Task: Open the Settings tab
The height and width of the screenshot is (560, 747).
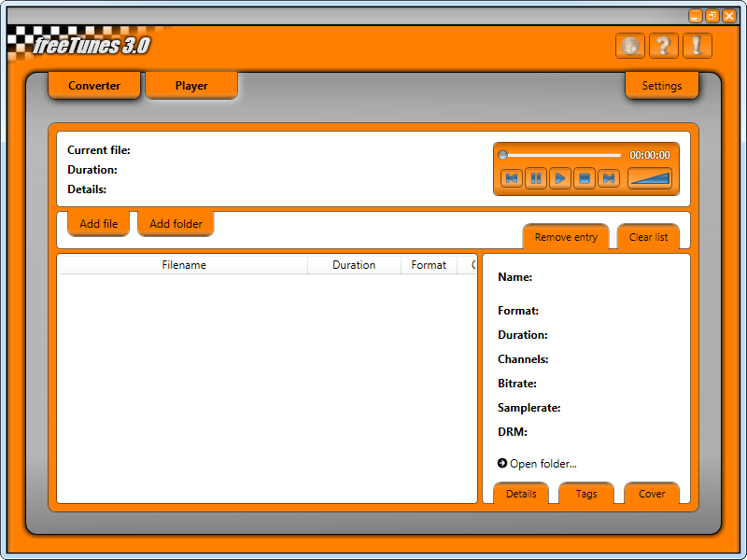Action: click(x=662, y=86)
